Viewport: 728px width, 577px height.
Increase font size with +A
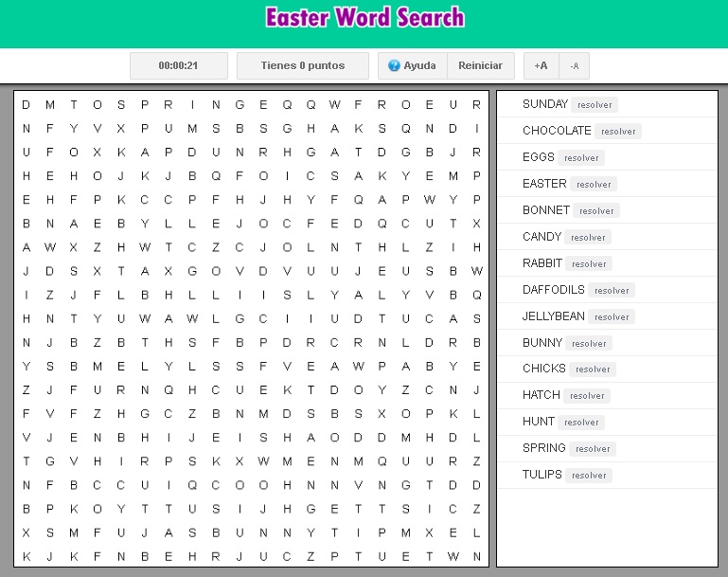541,66
